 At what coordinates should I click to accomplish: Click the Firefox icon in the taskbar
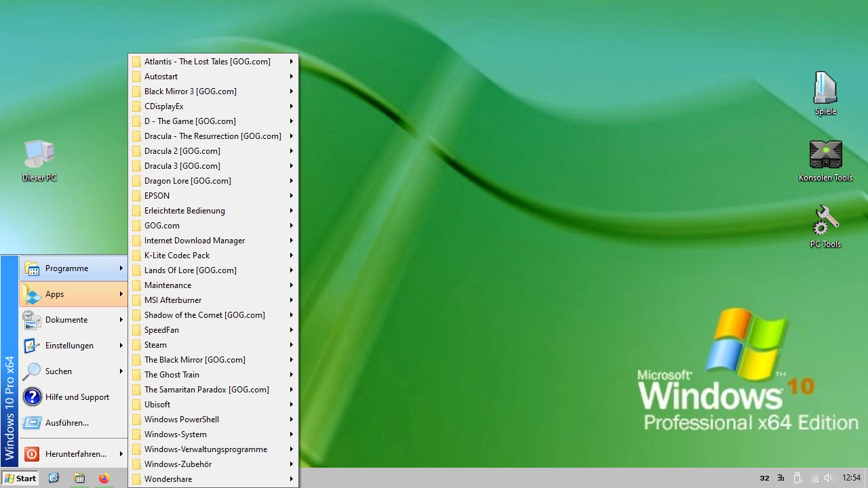(x=104, y=478)
